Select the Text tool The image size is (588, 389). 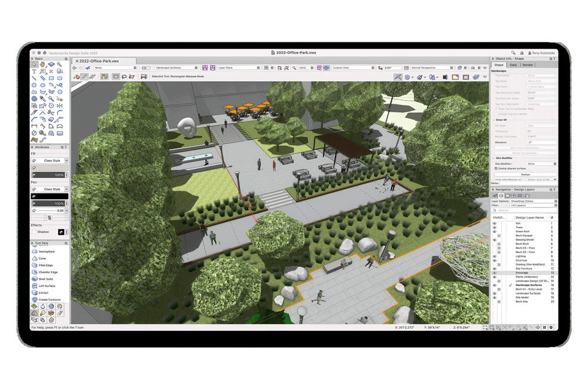[x=35, y=71]
